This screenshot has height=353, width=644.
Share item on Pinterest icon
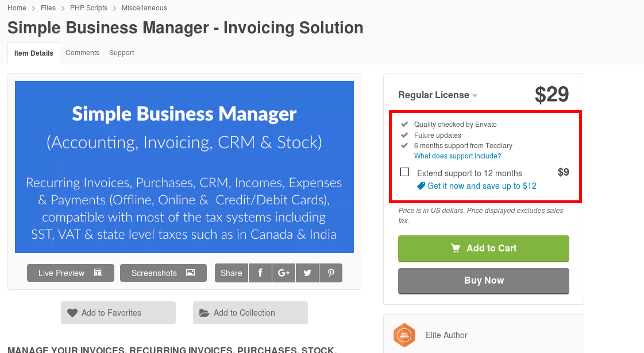pos(331,273)
